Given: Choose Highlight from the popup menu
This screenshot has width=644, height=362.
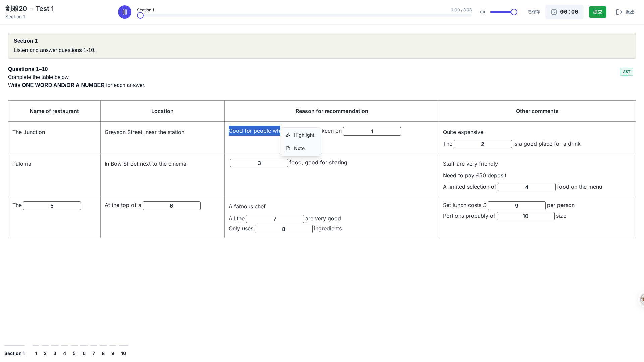Looking at the screenshot, I should tap(301, 135).
